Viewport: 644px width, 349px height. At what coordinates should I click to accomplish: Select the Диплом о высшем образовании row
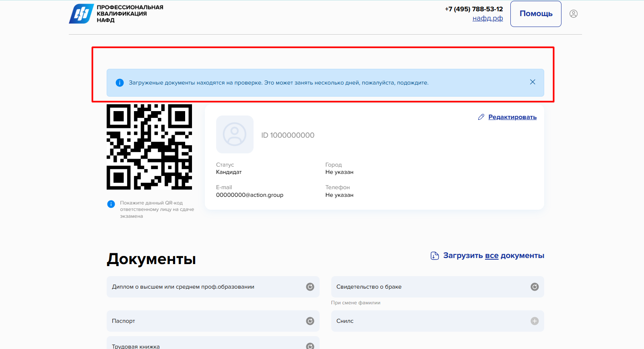[213, 287]
